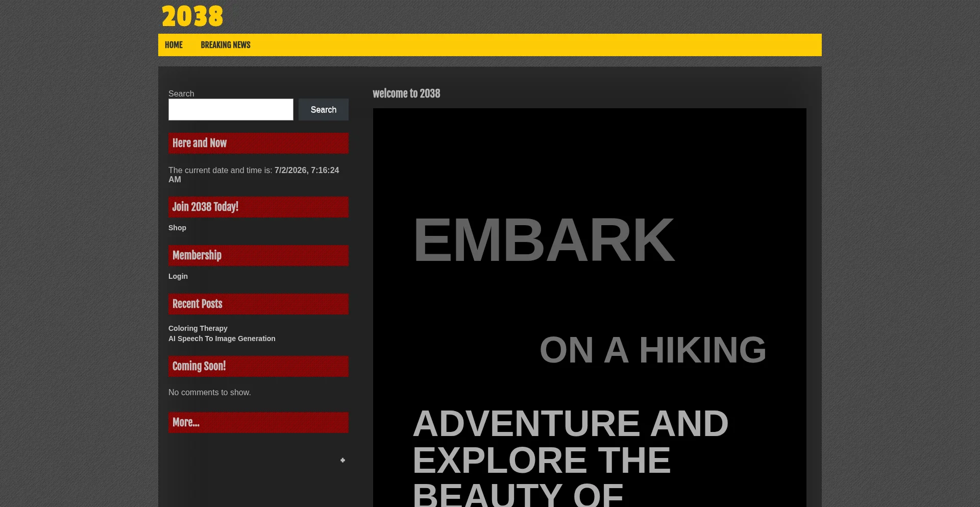
Task: Go to the HOME menu item
Action: click(174, 45)
